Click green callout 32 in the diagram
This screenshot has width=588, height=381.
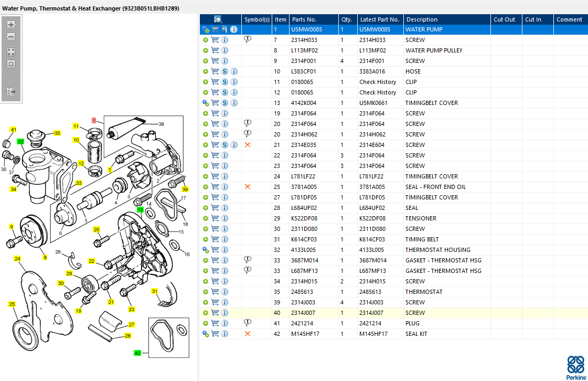pos(20,142)
